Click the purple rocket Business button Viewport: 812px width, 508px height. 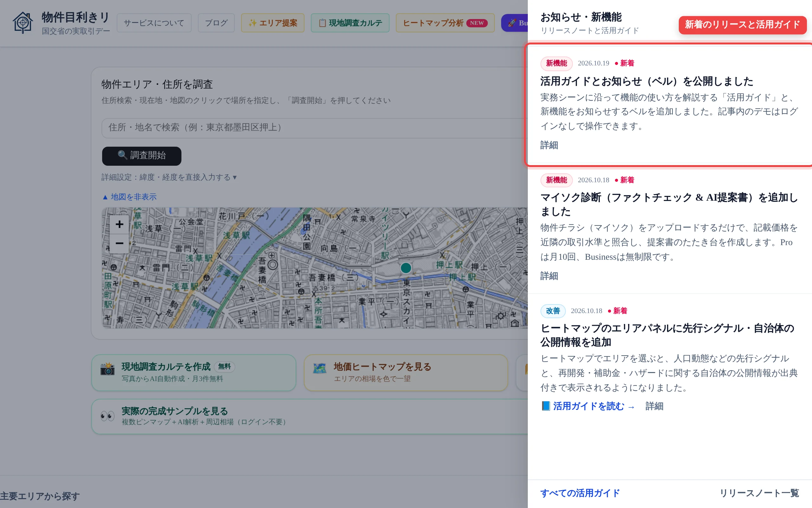515,23
